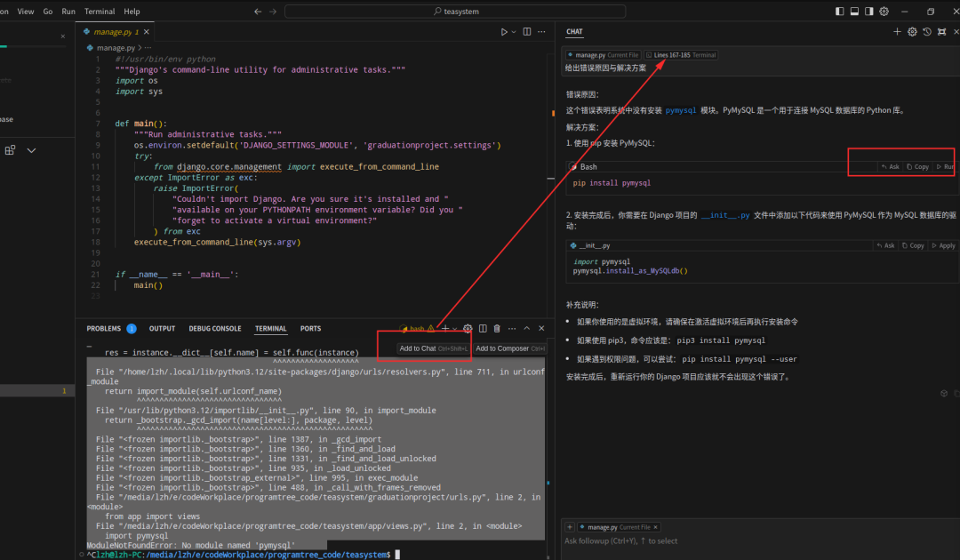Add context with plus button in chat input

click(x=570, y=527)
